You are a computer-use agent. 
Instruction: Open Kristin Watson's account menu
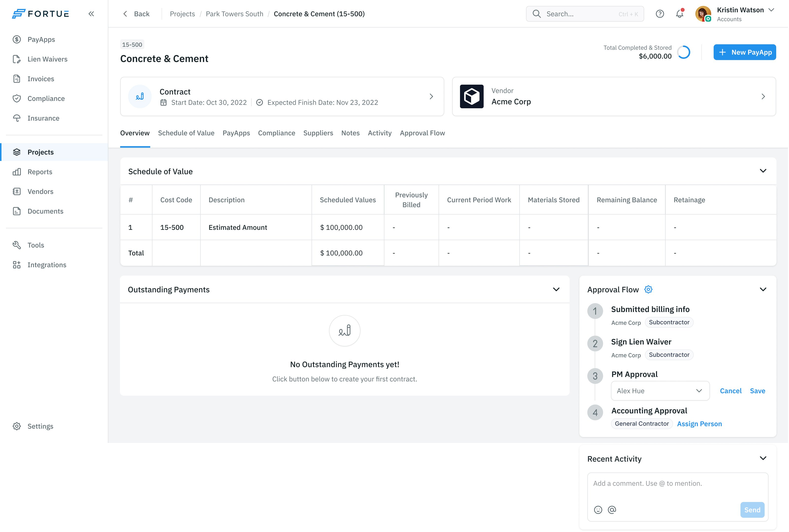[x=735, y=14]
